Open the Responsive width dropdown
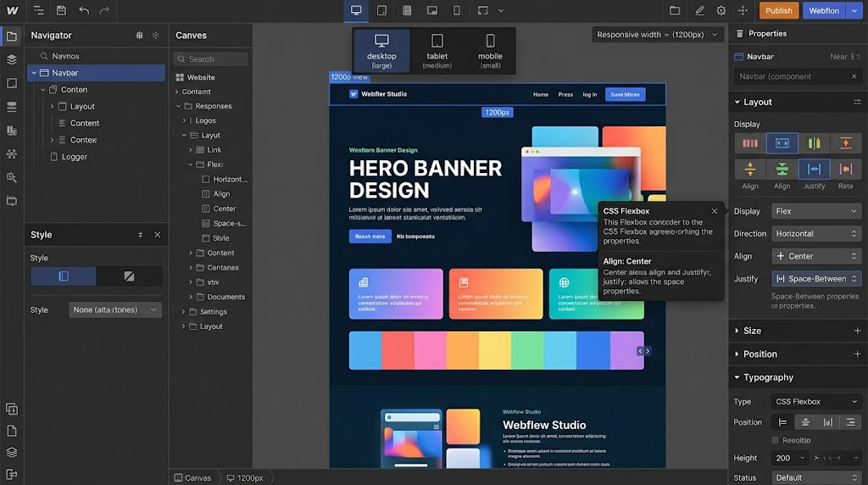This screenshot has height=485, width=868. pyautogui.click(x=657, y=34)
